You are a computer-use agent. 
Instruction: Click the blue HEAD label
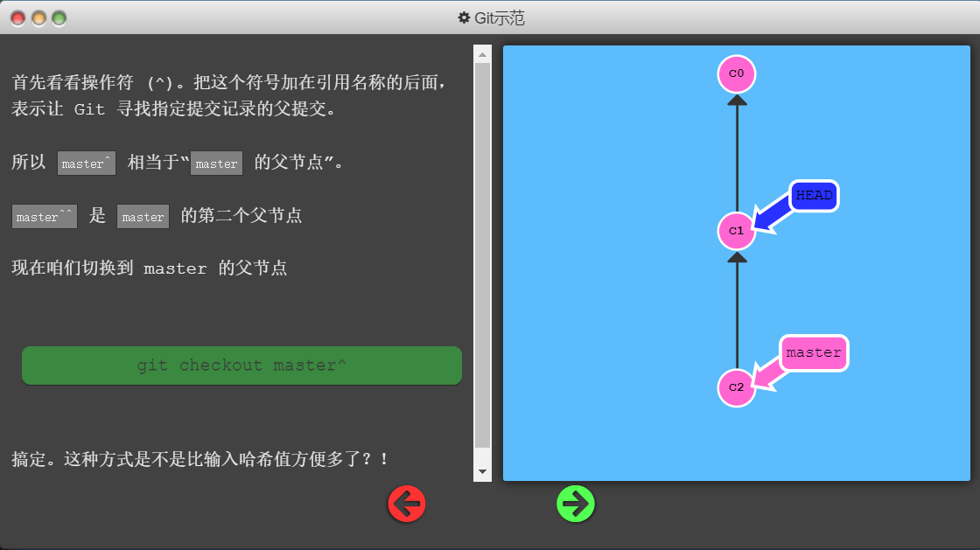[x=814, y=196]
